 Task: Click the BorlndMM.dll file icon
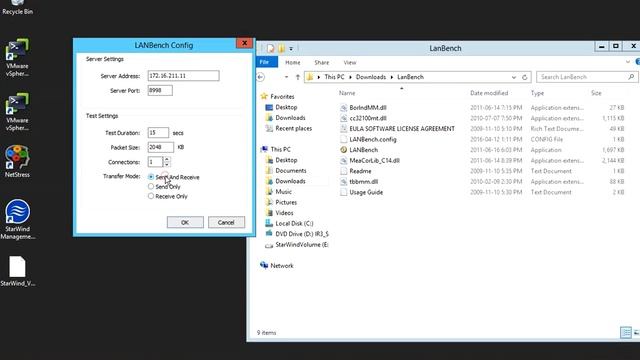point(344,108)
